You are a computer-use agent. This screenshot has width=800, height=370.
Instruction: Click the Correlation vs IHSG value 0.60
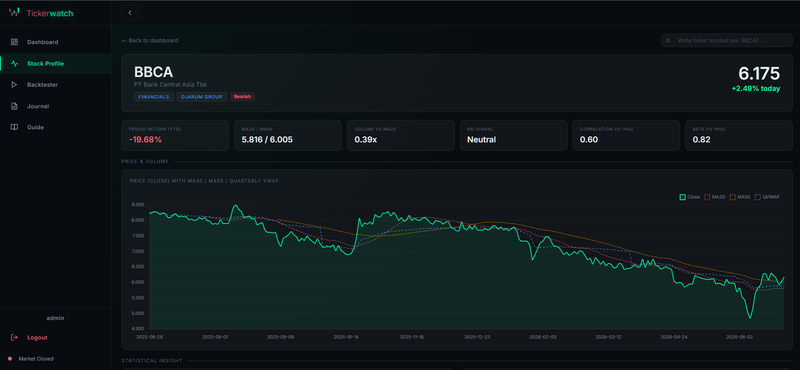point(589,139)
